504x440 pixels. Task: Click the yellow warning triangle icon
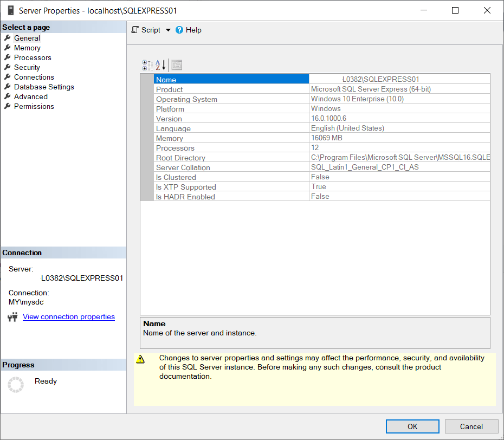(140, 359)
